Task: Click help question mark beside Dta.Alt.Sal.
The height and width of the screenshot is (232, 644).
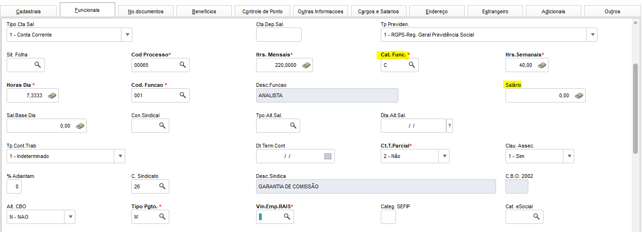Action: pyautogui.click(x=450, y=126)
